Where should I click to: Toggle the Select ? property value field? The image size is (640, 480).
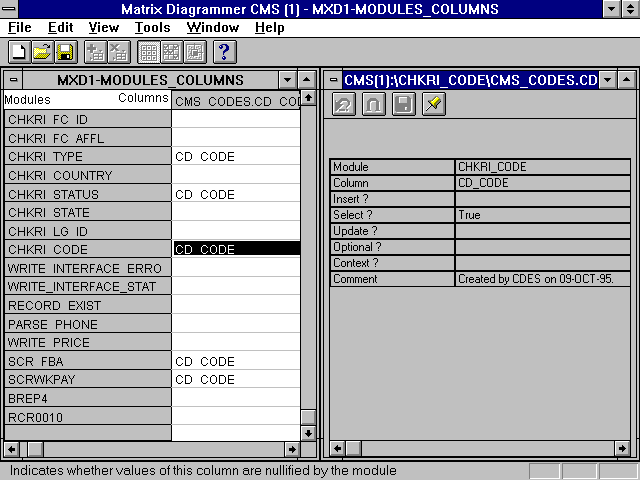click(542, 215)
